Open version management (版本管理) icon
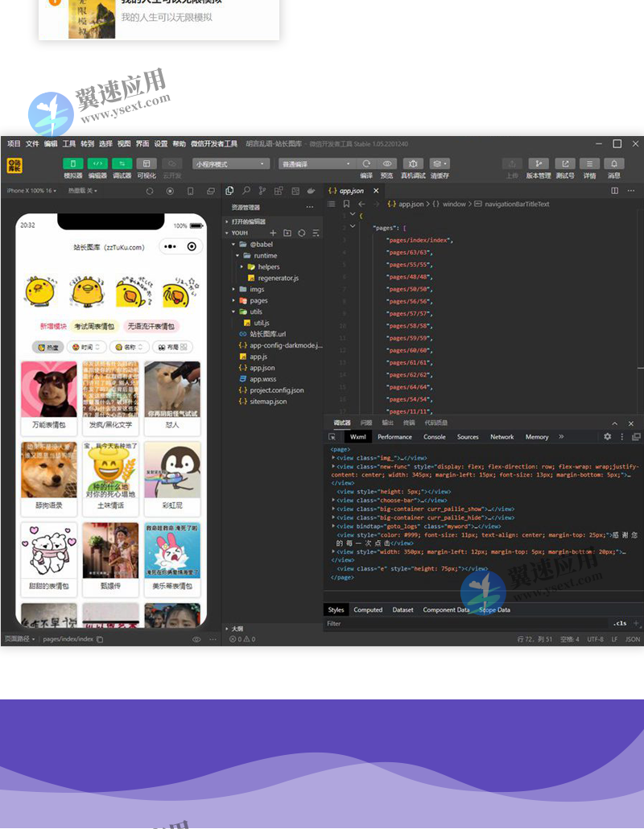This screenshot has width=644, height=829. pos(539,163)
